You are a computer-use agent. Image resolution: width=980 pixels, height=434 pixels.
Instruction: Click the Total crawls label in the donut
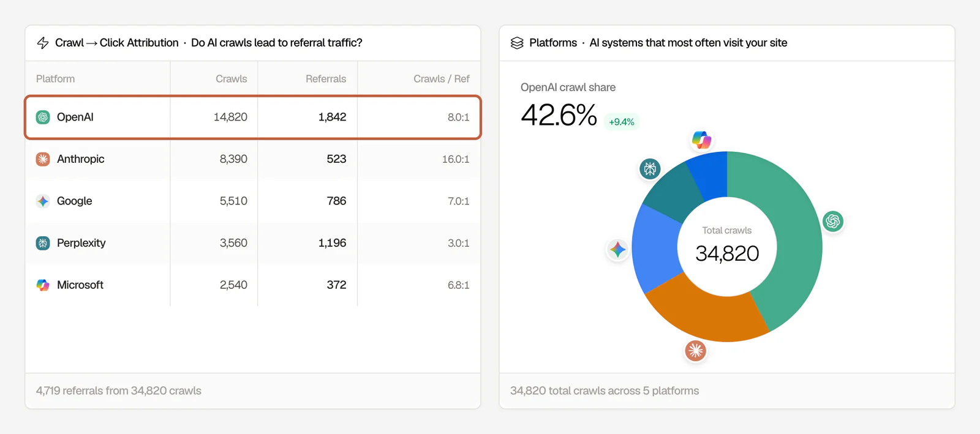pos(726,231)
